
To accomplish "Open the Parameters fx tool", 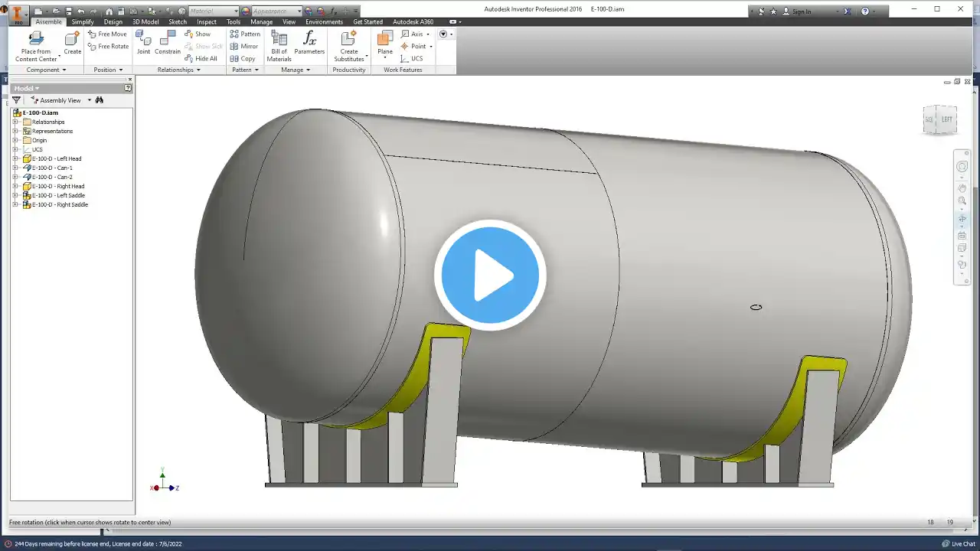I will (309, 44).
